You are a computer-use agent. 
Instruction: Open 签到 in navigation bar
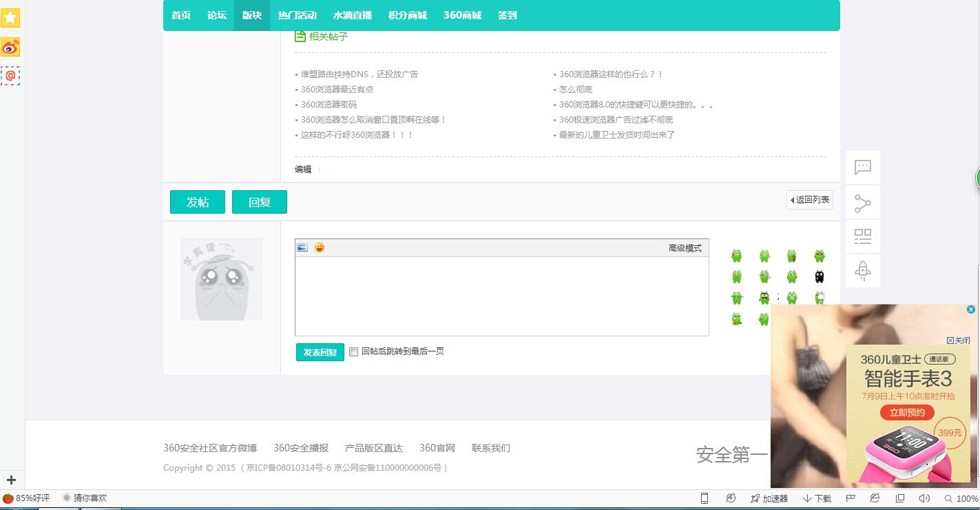[508, 15]
